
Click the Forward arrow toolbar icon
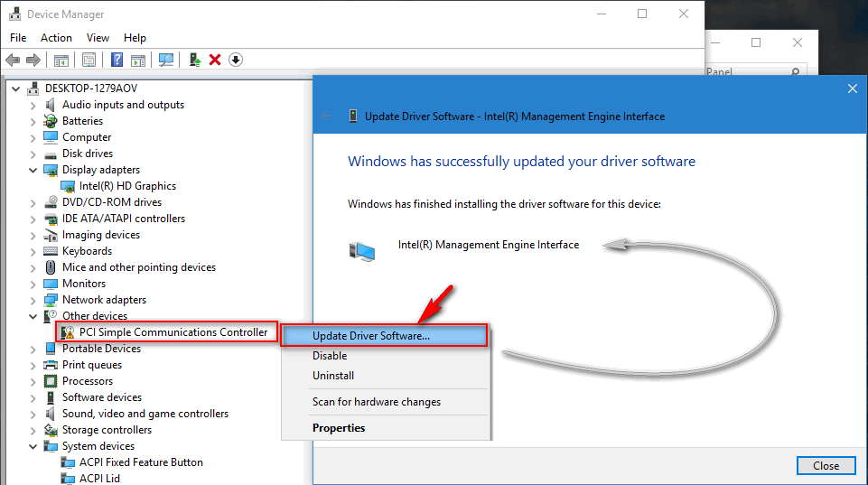point(33,60)
